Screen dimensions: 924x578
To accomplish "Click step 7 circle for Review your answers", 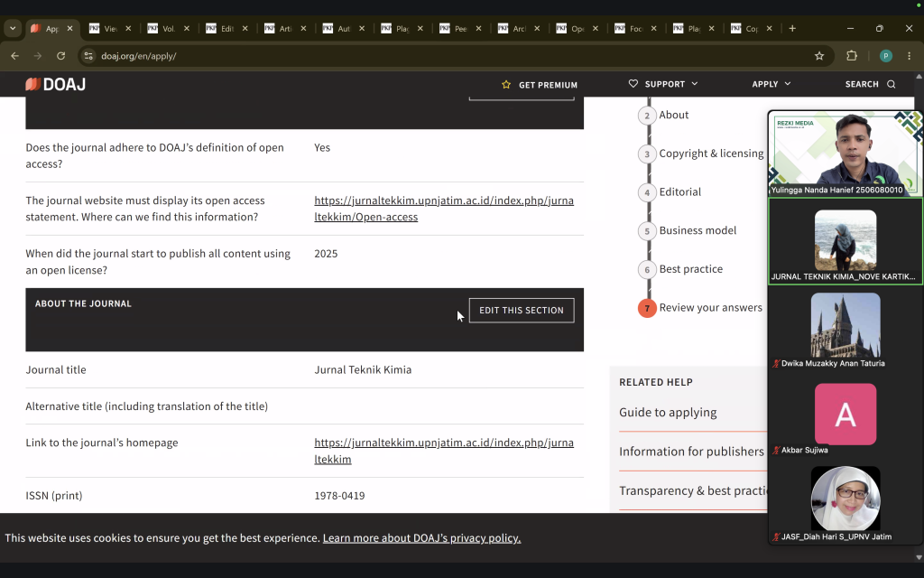I will [x=647, y=308].
